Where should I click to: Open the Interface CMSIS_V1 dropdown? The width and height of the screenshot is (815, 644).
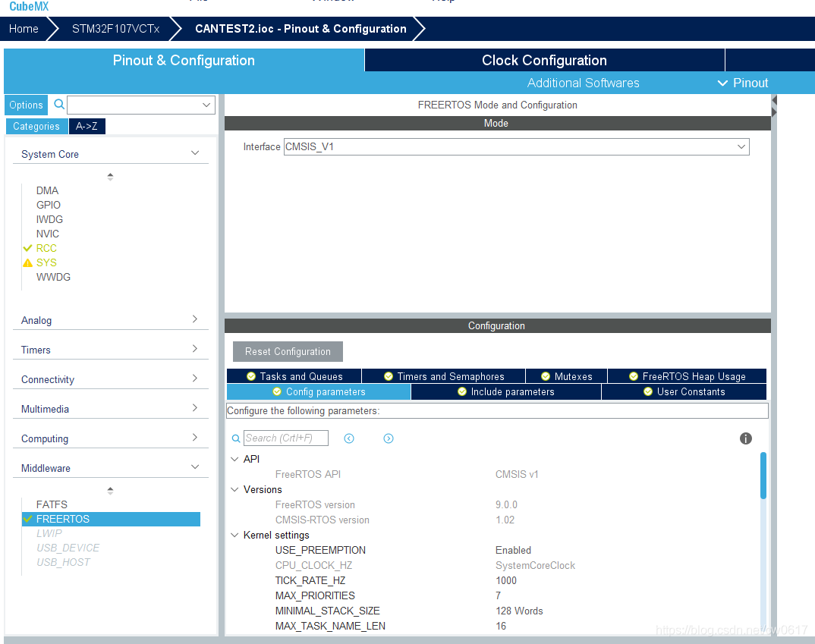coord(741,147)
